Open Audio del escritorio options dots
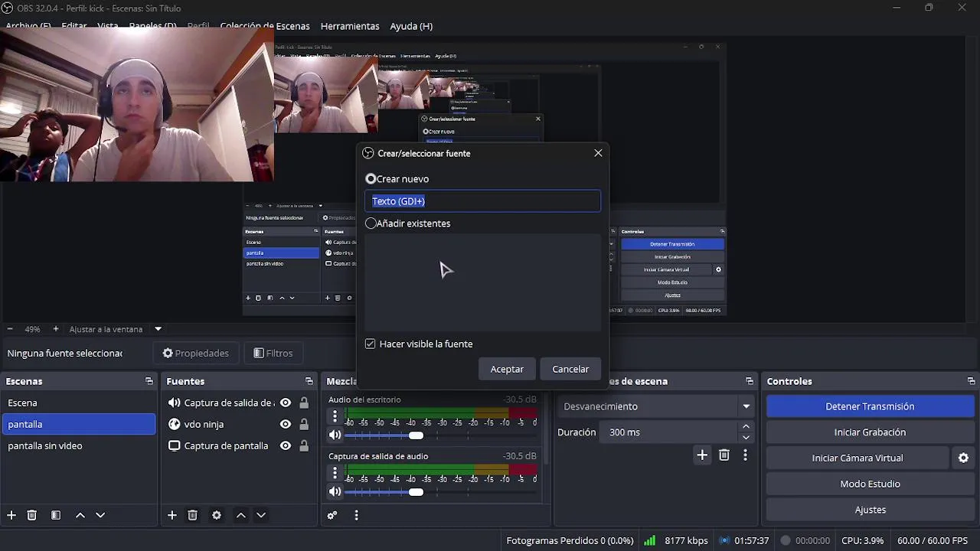 [x=335, y=416]
